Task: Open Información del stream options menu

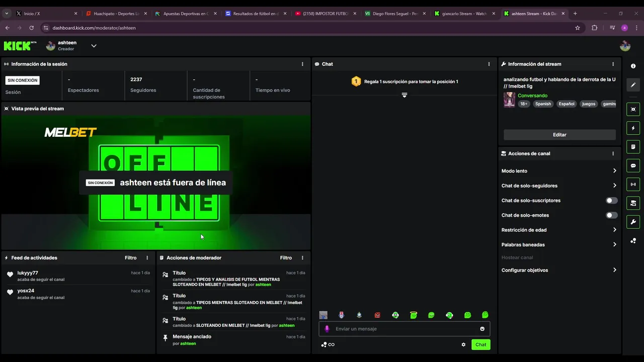Action: click(613, 64)
